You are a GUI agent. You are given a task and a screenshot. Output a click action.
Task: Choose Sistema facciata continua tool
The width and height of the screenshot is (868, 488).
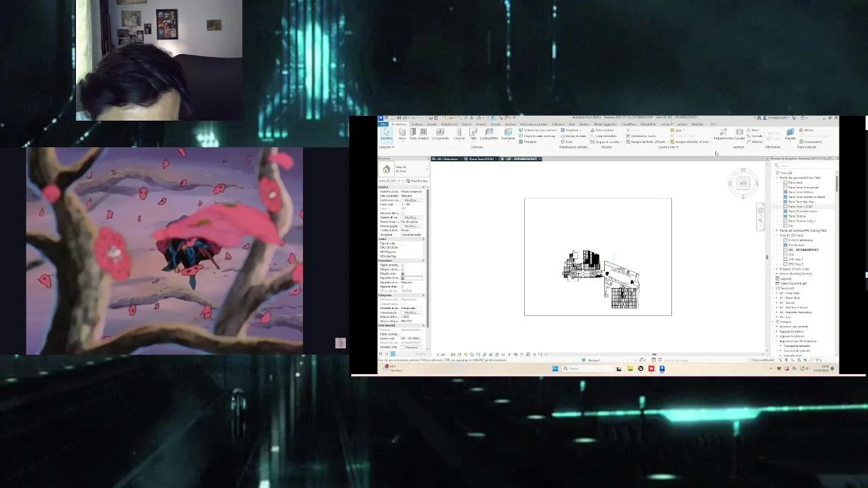pos(538,130)
